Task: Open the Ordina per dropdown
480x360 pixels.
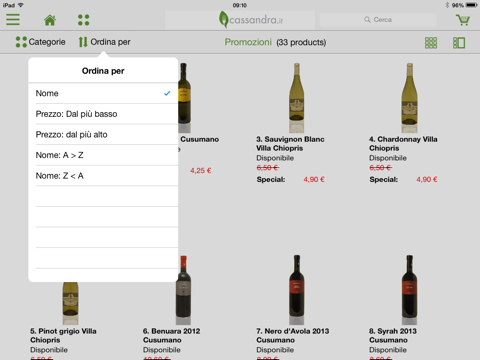Action: pos(104,42)
